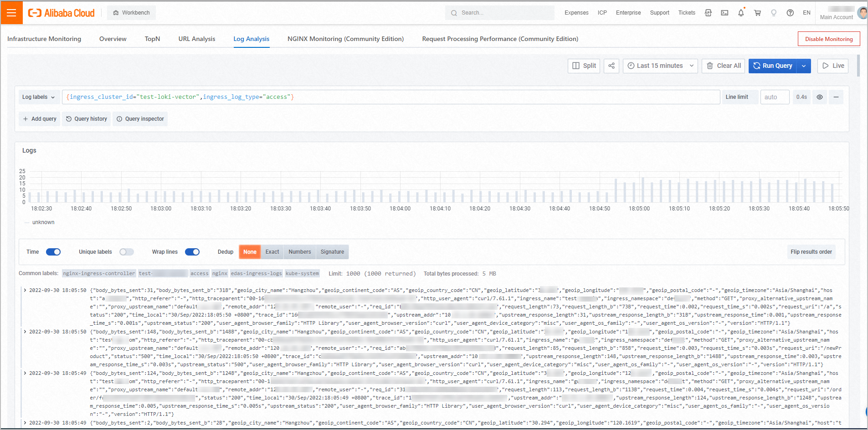Image resolution: width=868 pixels, height=430 pixels.
Task: Expand log row with body_bytes_sent 124
Action: pos(25,373)
